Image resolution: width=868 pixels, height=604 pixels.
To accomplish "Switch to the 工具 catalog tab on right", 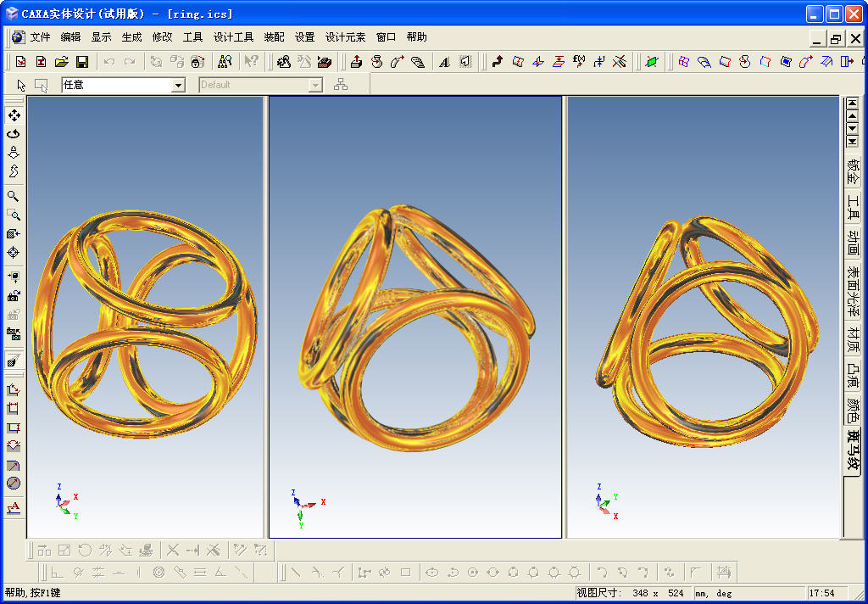I will 853,207.
